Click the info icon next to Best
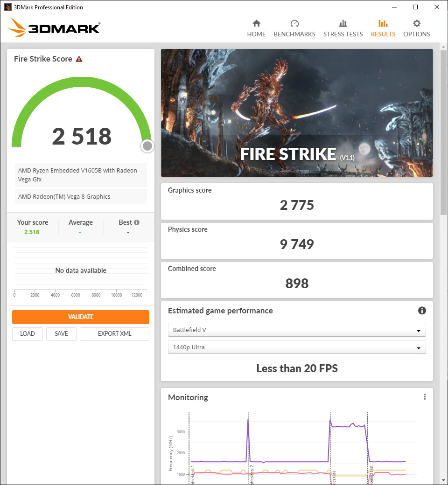448x485 pixels. 137,222
